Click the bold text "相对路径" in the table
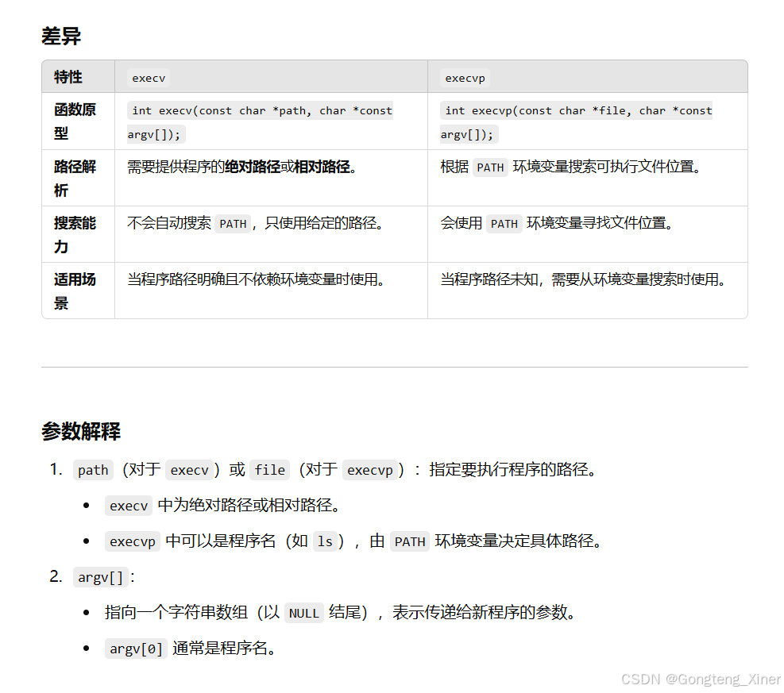 [x=322, y=167]
